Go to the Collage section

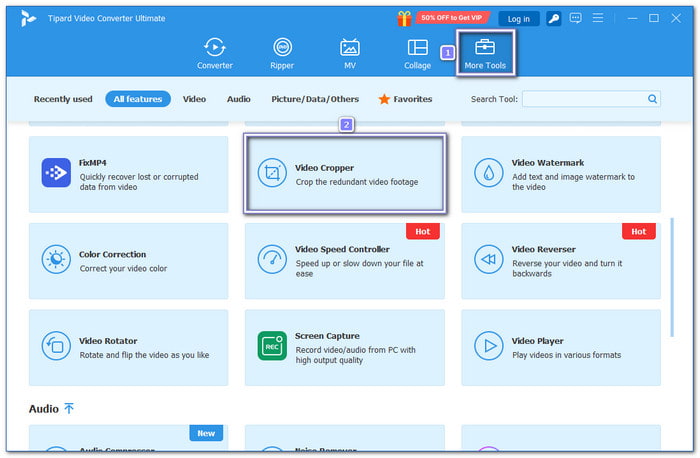pos(417,53)
